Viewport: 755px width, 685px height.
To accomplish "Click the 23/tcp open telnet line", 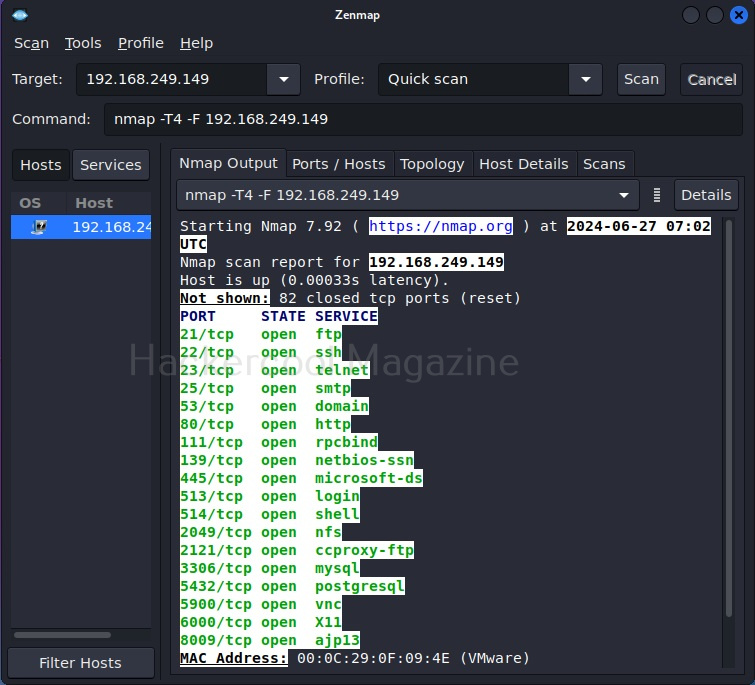I will tap(274, 370).
